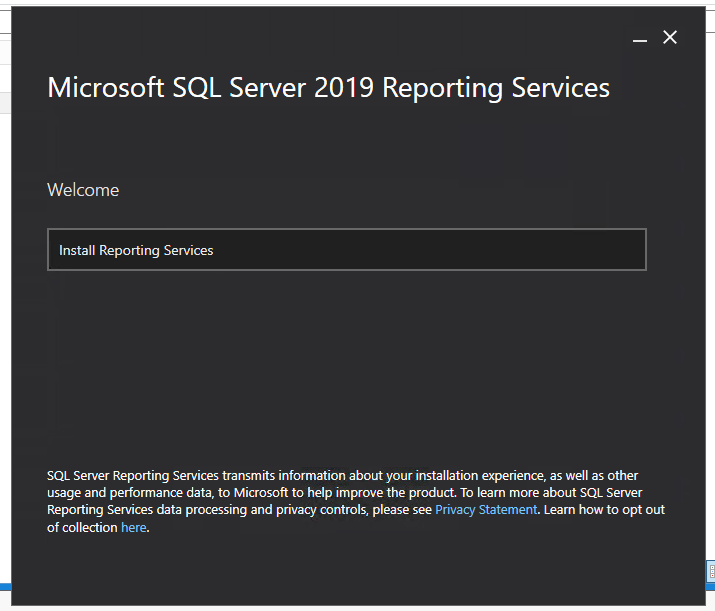Click the '2019' in the installer heading
Viewport: 715px width, 611px height.
[x=344, y=88]
